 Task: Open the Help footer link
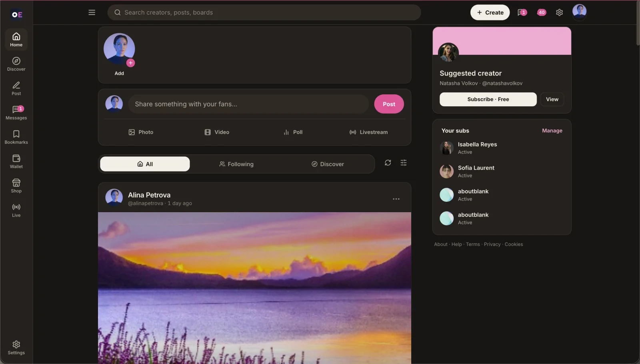pyautogui.click(x=456, y=244)
